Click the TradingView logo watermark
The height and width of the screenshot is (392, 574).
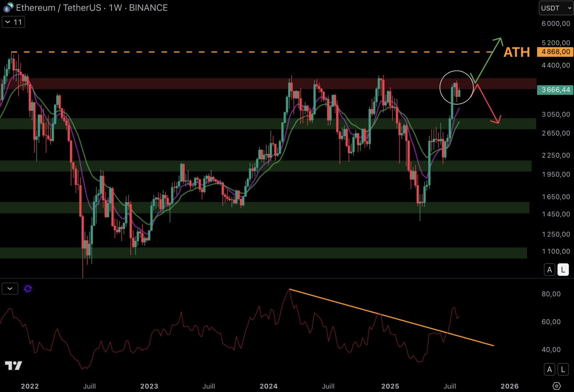pyautogui.click(x=13, y=365)
